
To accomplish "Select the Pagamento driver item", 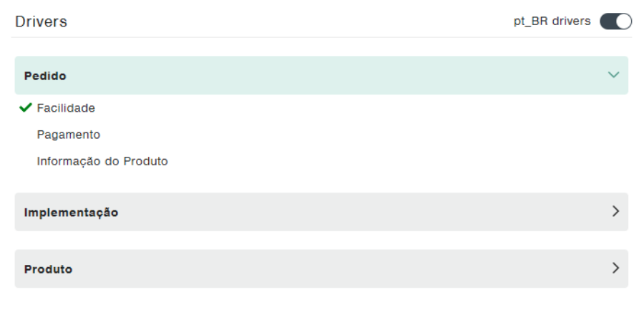I will pos(69,135).
